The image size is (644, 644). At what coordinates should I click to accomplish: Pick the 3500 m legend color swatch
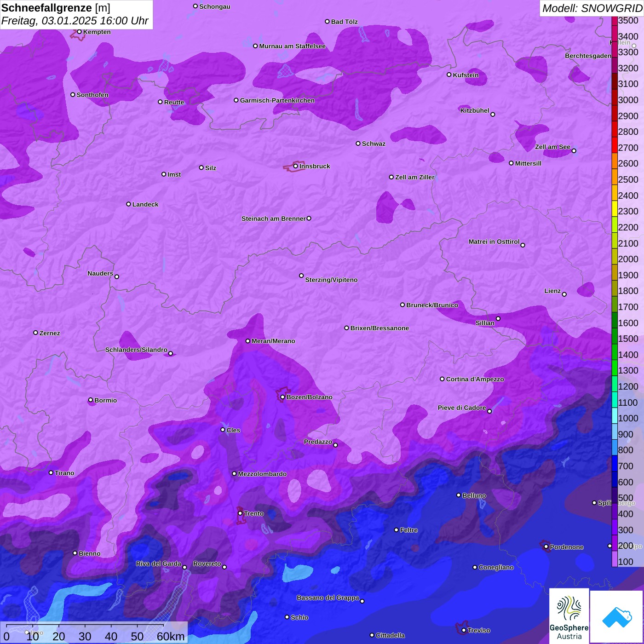(615, 21)
